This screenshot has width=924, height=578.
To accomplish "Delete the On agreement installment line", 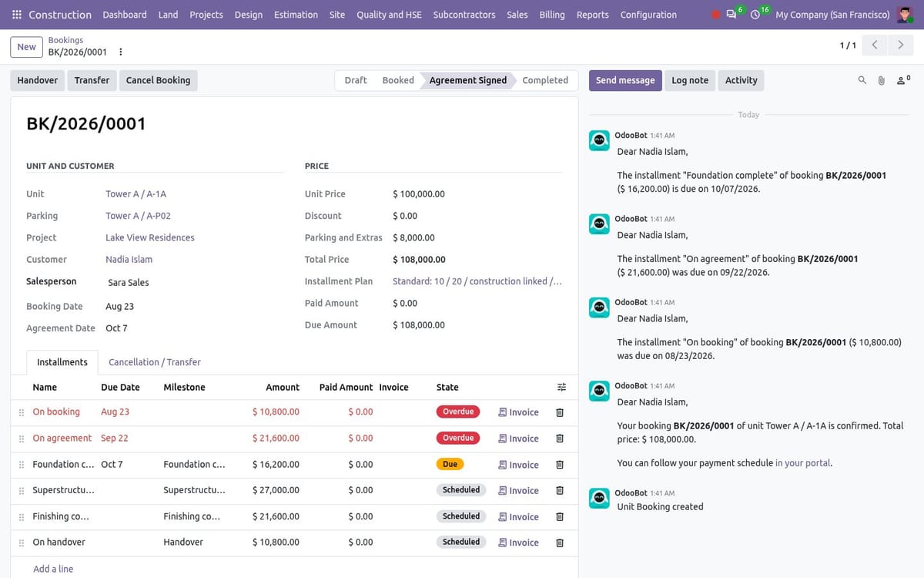I will [x=560, y=439].
